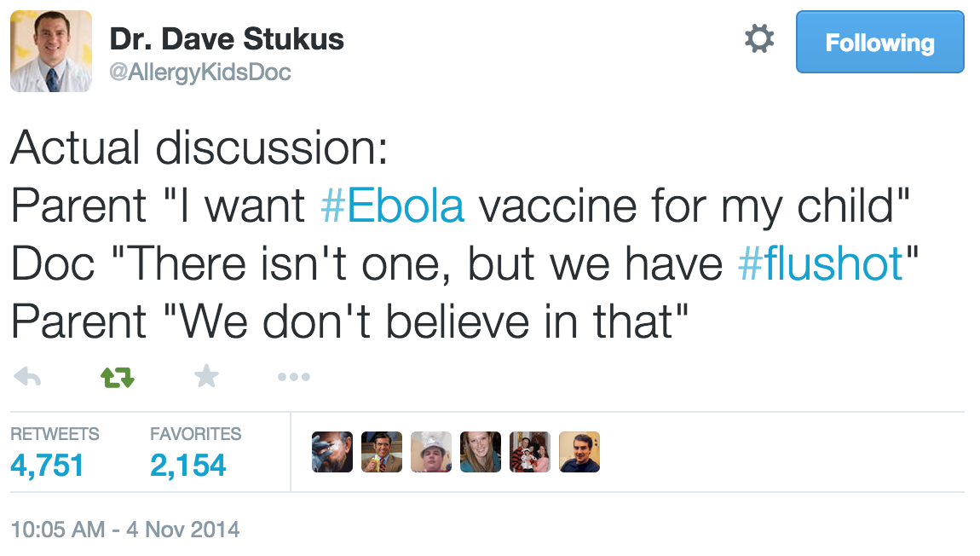Viewport: 980px width, 556px height.
Task: Open Dr. Dave Stukus profile photo
Action: (51, 51)
